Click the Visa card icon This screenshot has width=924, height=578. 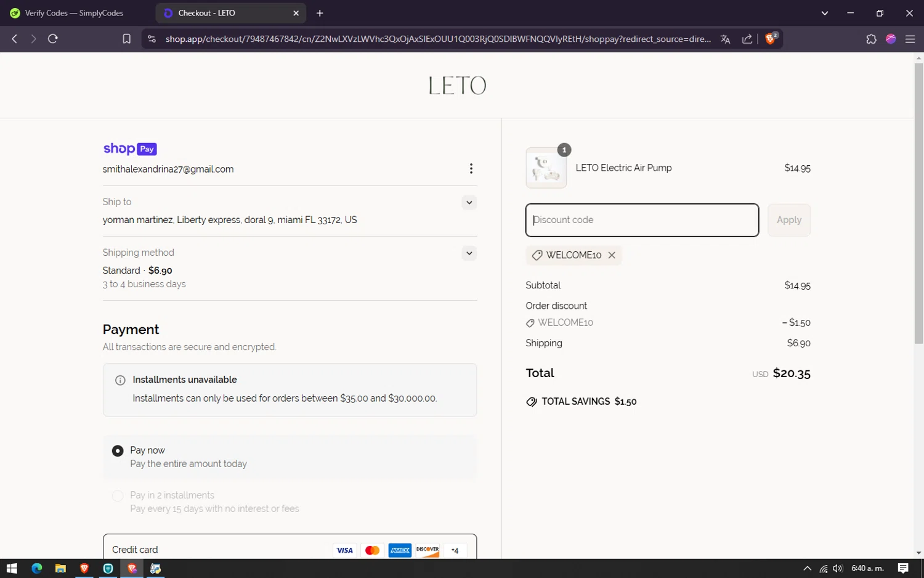(x=344, y=550)
